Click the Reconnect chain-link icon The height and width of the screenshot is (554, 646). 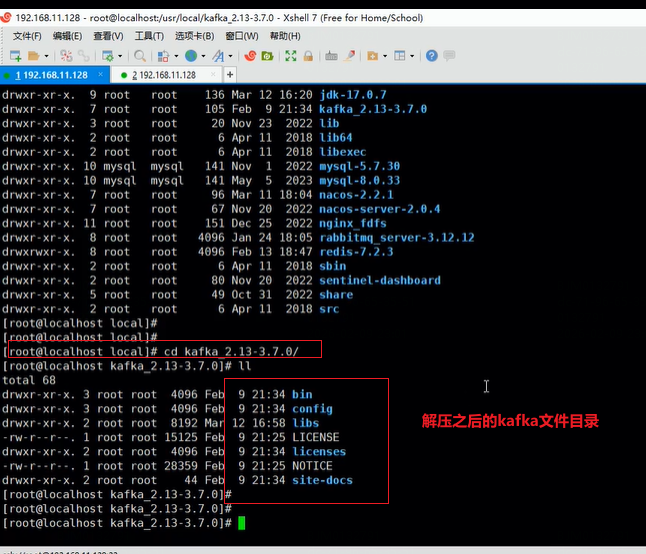(84, 56)
